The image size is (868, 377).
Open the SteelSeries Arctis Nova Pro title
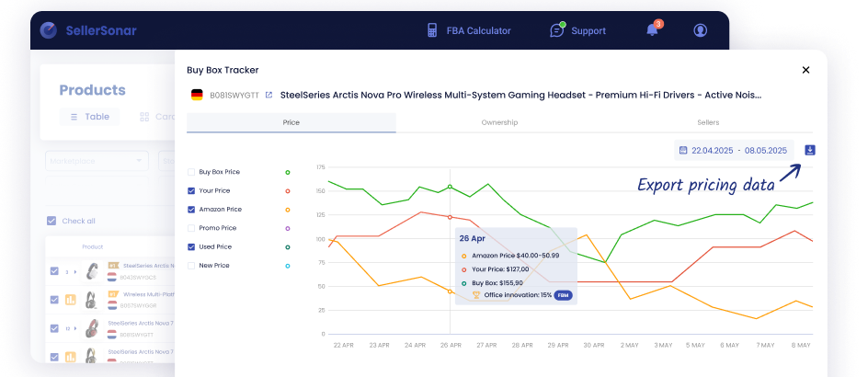click(x=521, y=95)
